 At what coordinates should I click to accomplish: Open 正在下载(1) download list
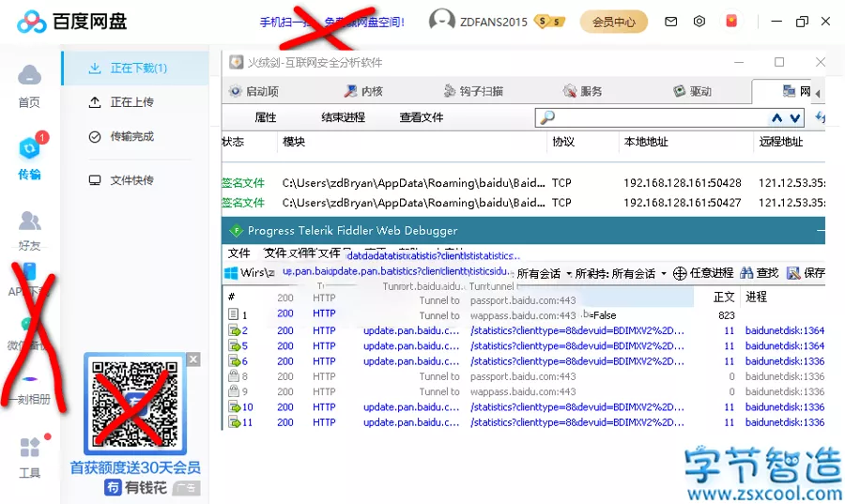pos(136,69)
